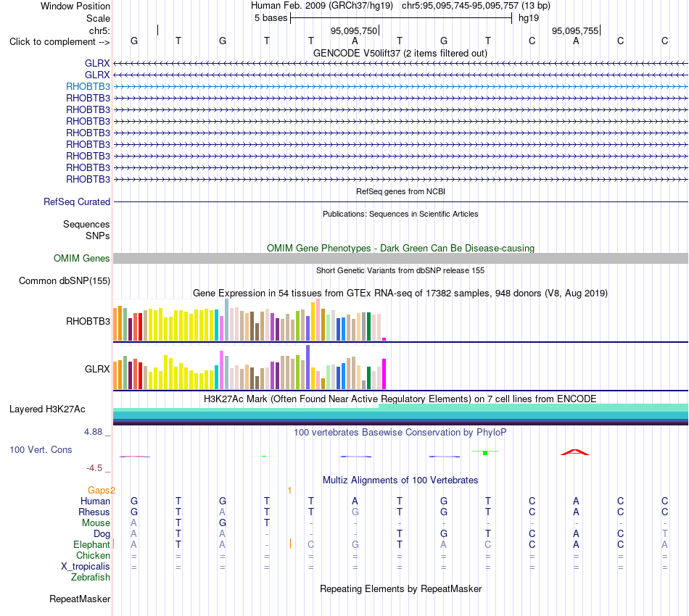Screen dimensions: 689x616
Task: Open the Layered H3K27Ac track label
Action: tap(47, 409)
